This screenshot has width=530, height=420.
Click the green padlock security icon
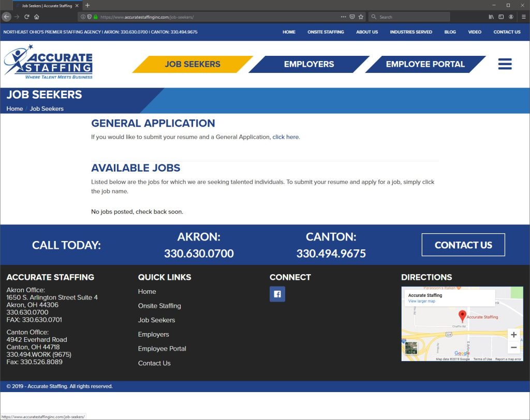coord(96,17)
